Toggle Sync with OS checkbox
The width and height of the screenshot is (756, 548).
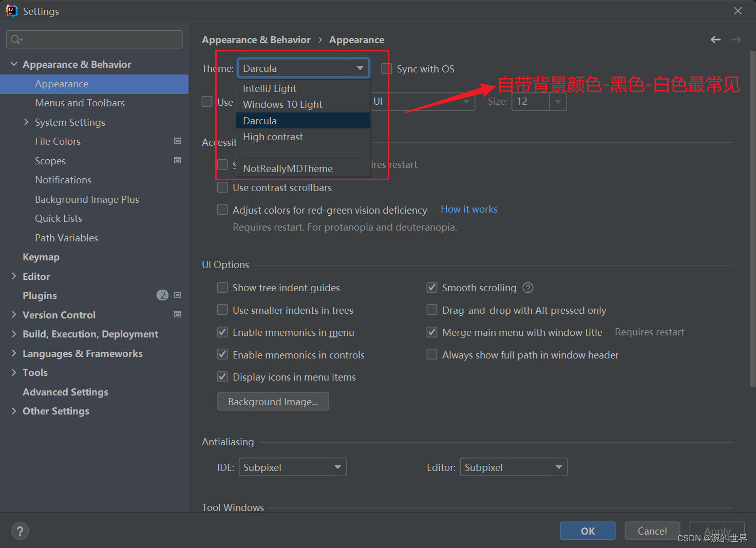pyautogui.click(x=387, y=69)
